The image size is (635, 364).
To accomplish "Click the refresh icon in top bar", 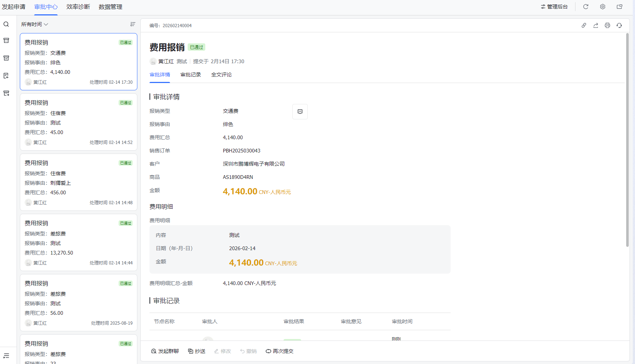I will [x=586, y=7].
